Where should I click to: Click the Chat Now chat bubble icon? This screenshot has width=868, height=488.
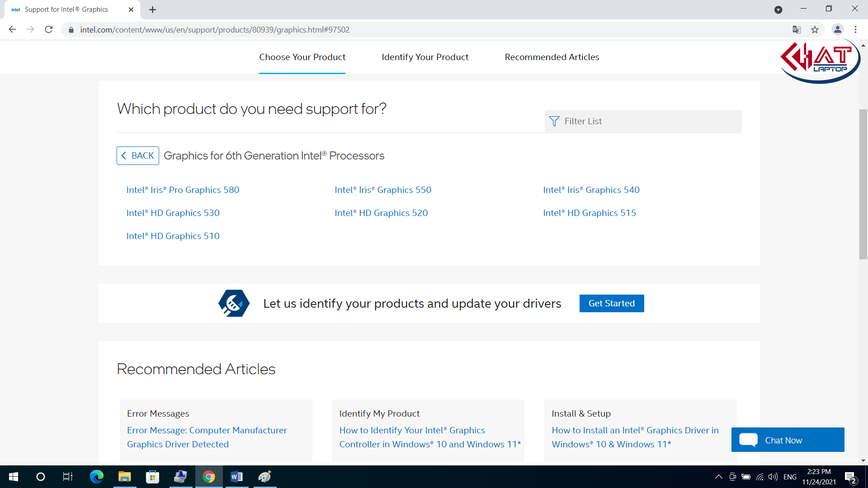tap(749, 440)
